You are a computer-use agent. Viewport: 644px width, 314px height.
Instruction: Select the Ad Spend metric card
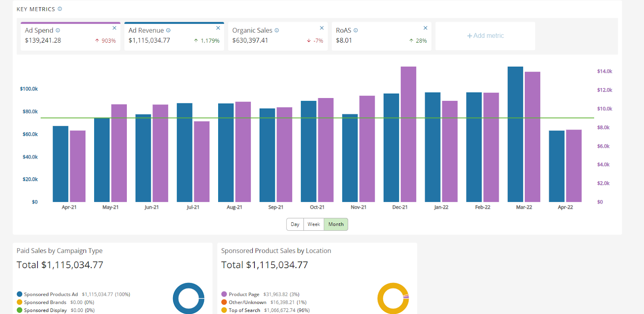click(70, 36)
